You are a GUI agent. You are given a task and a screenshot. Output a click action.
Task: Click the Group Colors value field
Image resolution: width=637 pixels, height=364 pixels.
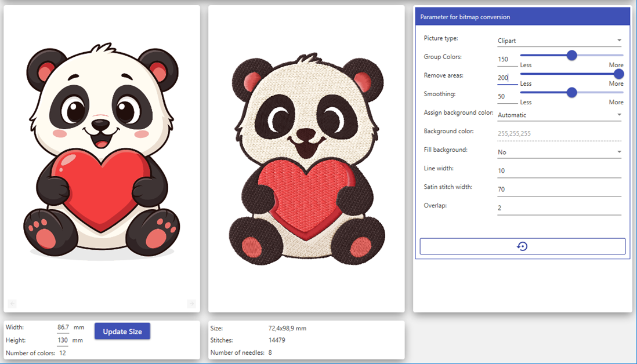(506, 59)
